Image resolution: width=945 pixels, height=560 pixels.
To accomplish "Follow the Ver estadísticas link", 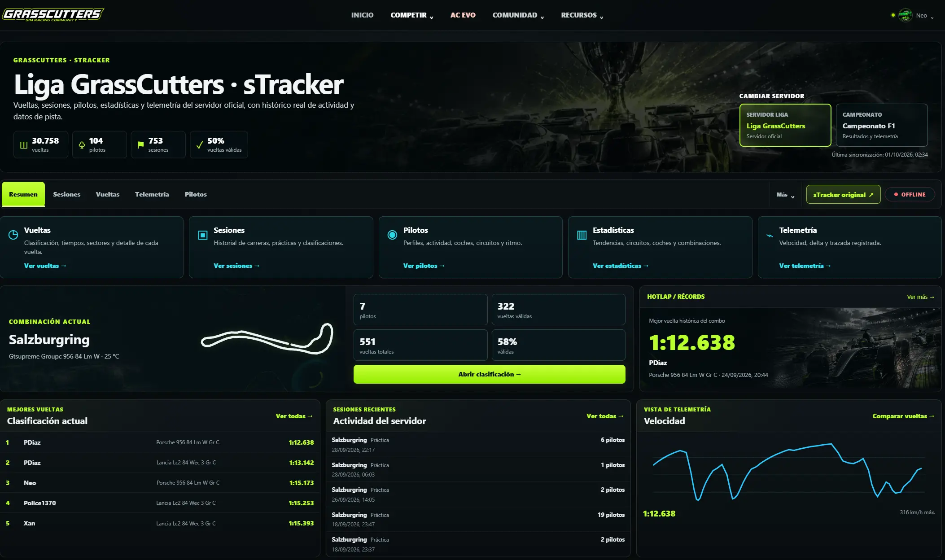I will click(621, 266).
